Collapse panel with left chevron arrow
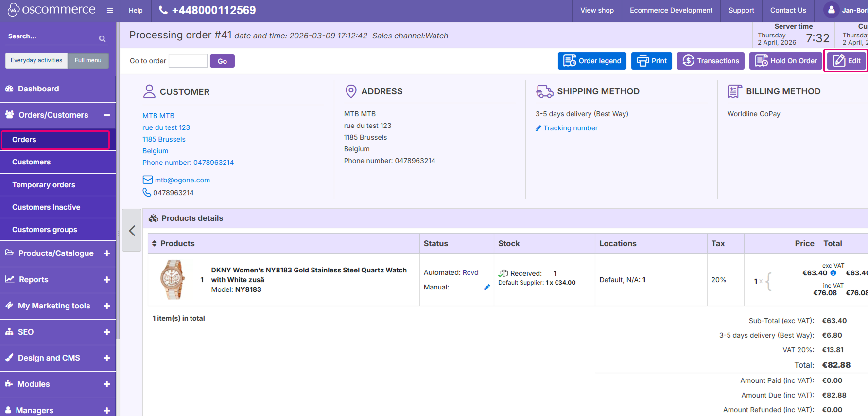The height and width of the screenshot is (416, 868). (132, 230)
